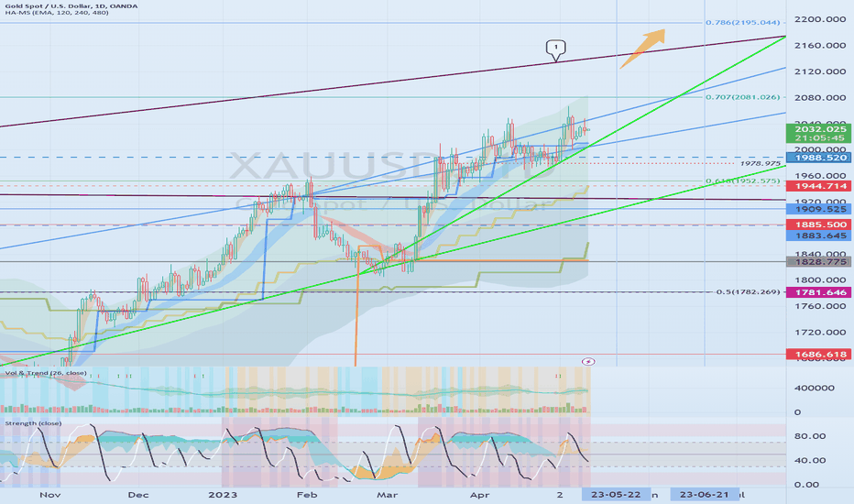Click 2080.000 on the price axis

pos(820,98)
